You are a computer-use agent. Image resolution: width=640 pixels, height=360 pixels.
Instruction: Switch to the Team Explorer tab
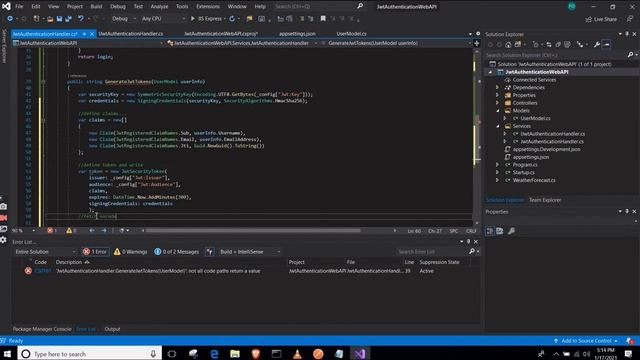click(x=545, y=200)
